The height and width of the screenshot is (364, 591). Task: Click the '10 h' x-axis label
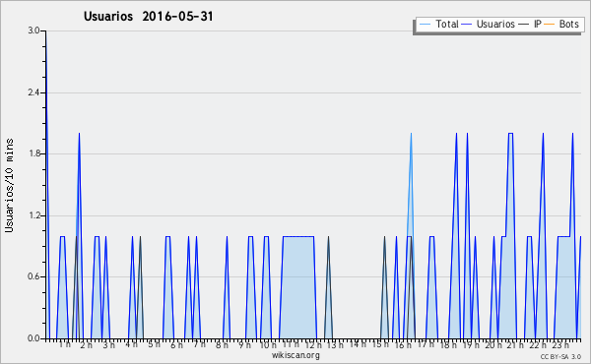[x=268, y=344]
